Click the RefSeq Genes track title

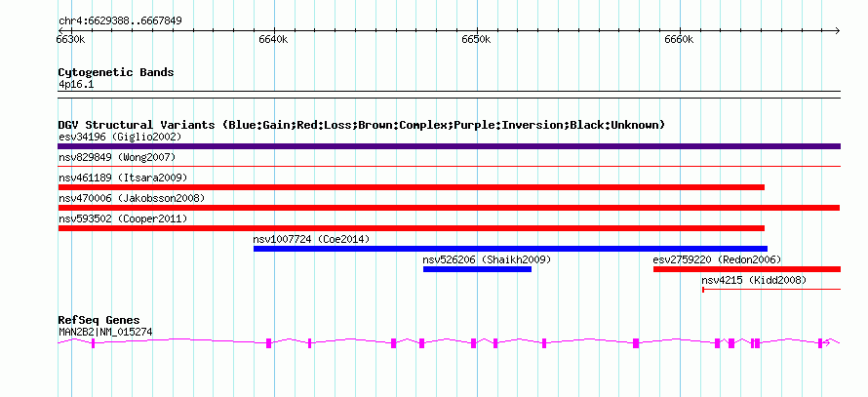coord(99,320)
